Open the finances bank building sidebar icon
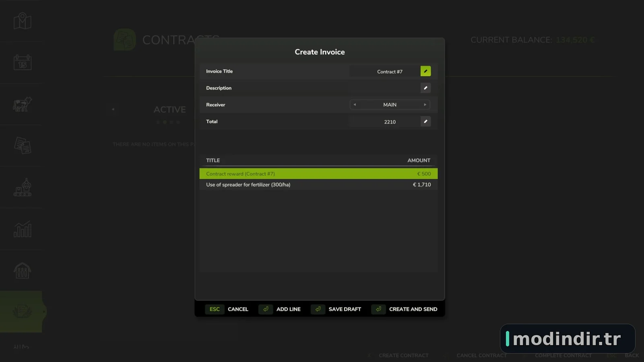This screenshot has height=362, width=644. point(22,270)
